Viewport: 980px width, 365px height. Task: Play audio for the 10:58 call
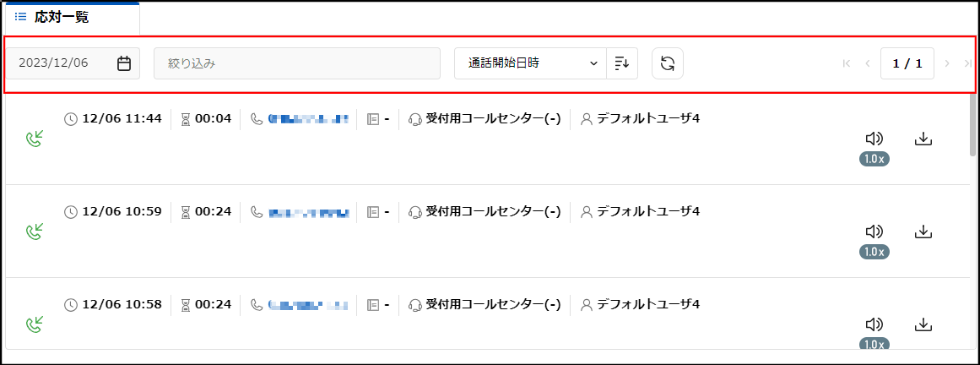tap(874, 325)
